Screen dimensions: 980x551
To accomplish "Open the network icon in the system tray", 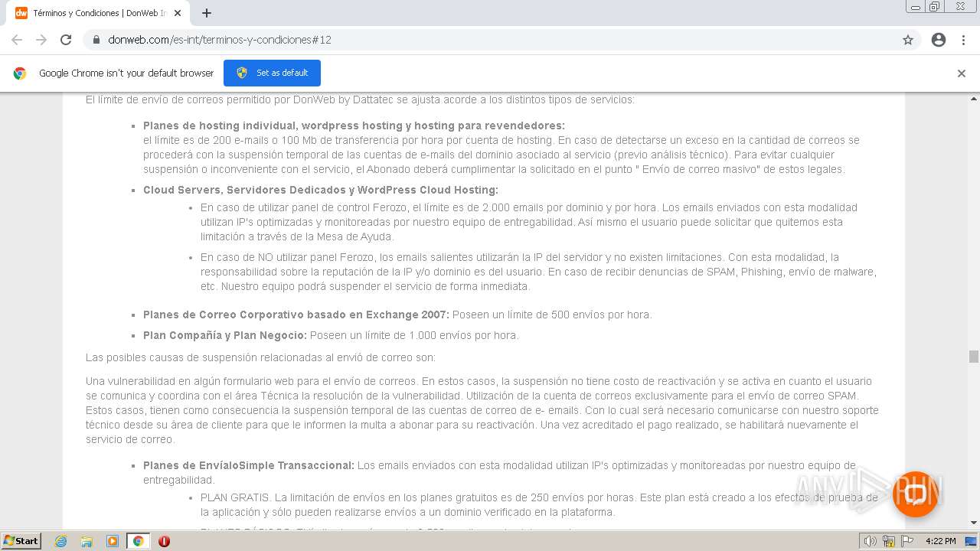I will (889, 541).
